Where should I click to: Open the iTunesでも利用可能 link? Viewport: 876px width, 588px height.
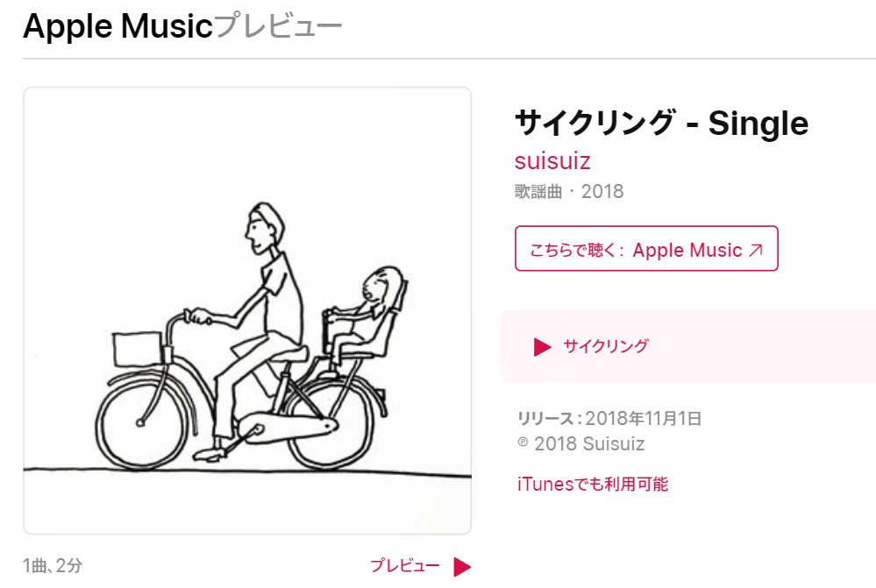point(592,484)
